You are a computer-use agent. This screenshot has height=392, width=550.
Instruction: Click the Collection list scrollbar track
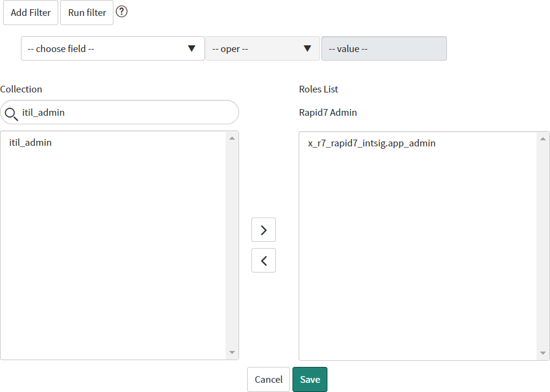tap(232, 245)
